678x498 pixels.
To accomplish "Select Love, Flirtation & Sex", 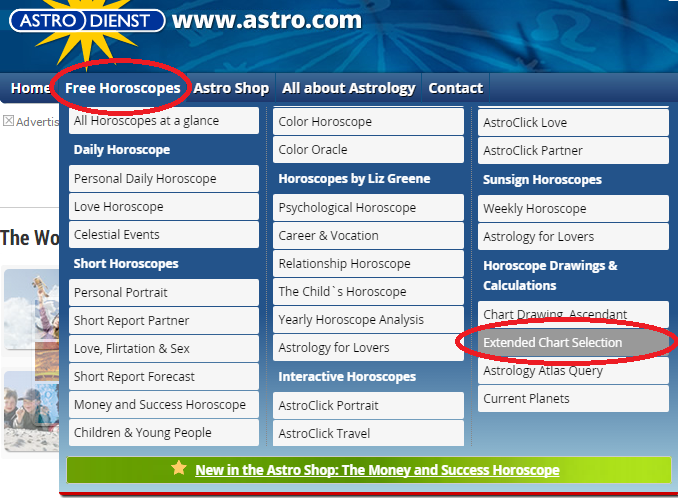I will (x=164, y=348).
